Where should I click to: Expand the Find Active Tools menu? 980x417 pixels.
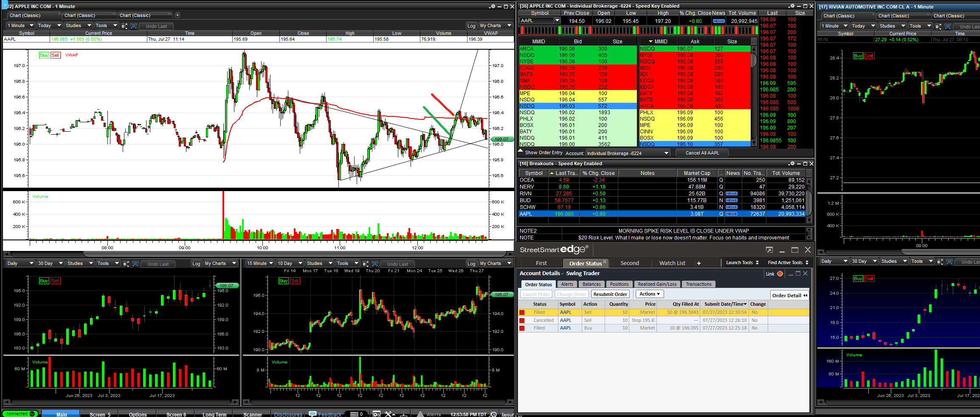pos(788,262)
